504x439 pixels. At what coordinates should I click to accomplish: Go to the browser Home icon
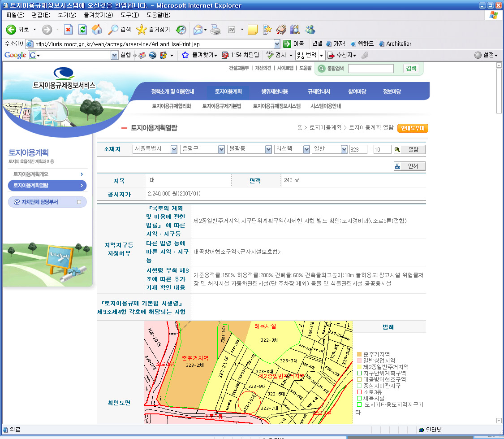click(x=96, y=30)
